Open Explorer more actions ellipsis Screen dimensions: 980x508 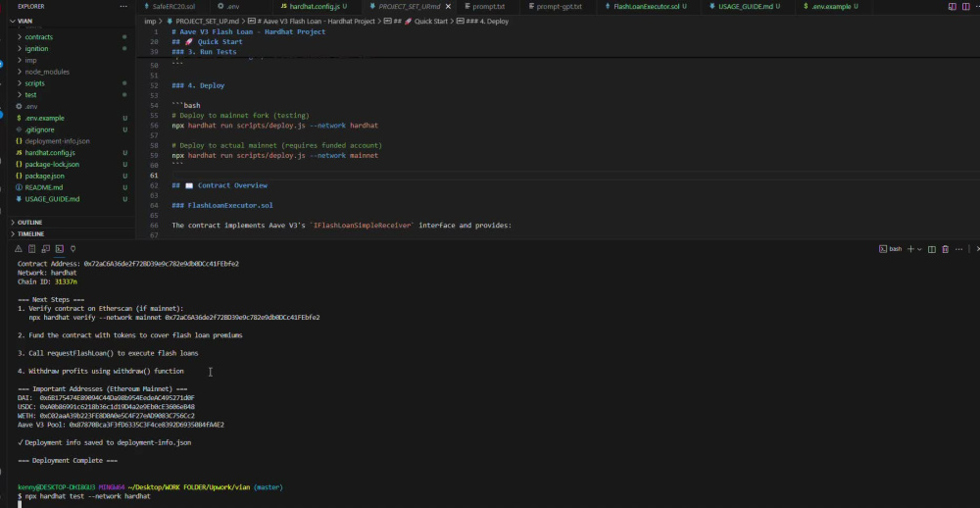click(123, 6)
